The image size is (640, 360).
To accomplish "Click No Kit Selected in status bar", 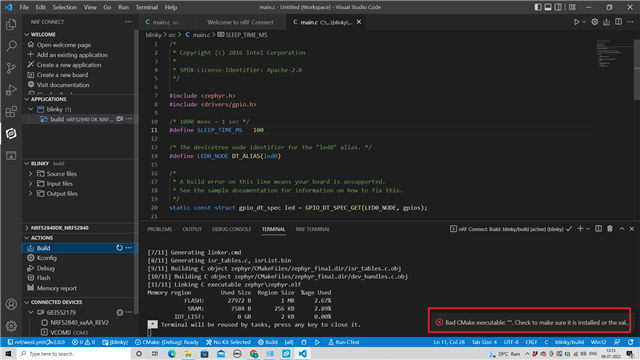I will pos(228,342).
